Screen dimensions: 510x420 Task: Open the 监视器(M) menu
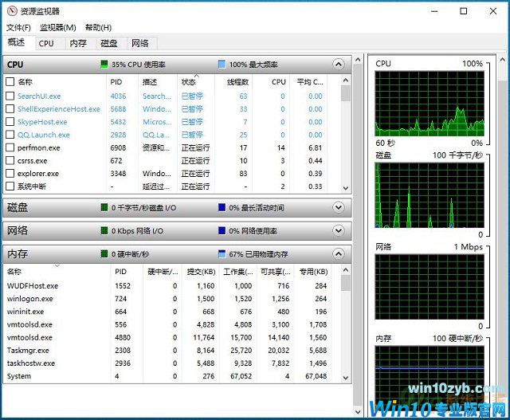pos(58,27)
